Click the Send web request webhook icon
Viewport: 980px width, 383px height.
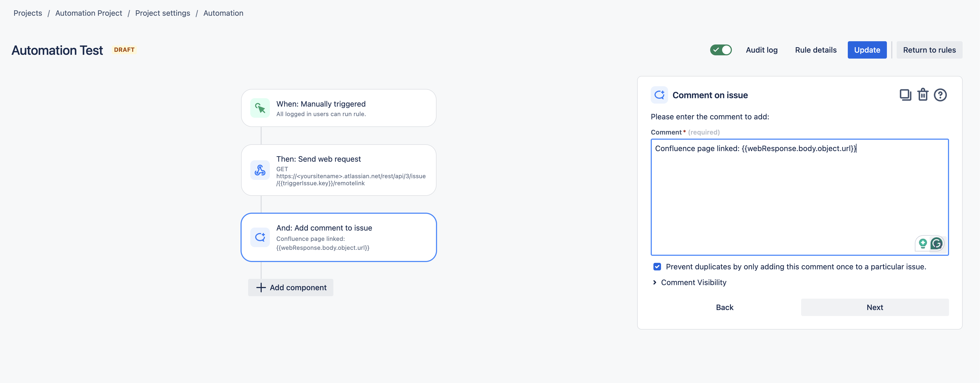tap(260, 170)
